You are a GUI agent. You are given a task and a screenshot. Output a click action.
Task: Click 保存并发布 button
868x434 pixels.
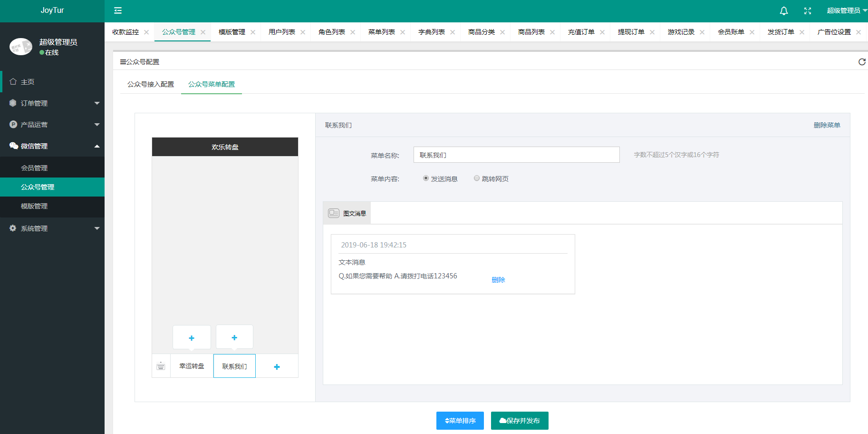[520, 421]
